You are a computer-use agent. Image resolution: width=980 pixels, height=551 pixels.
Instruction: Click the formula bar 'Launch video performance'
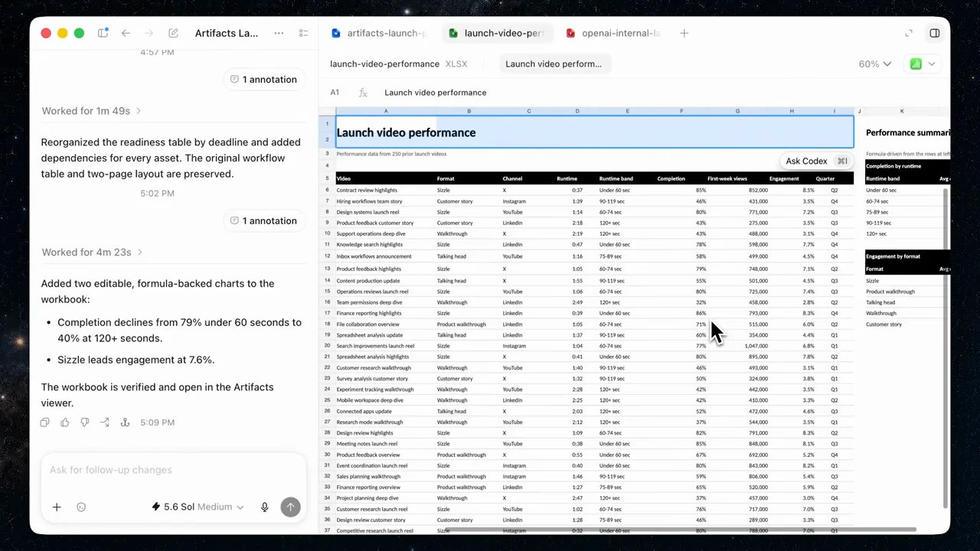click(435, 93)
